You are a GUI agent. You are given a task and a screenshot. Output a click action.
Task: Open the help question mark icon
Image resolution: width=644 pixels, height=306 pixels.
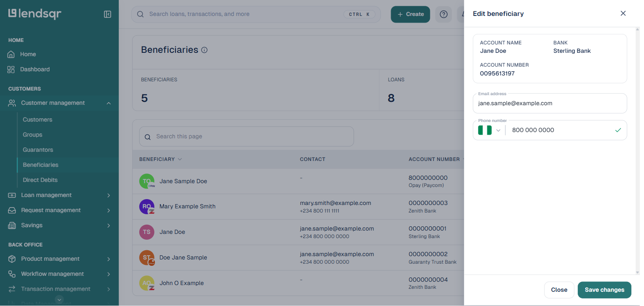click(x=443, y=14)
